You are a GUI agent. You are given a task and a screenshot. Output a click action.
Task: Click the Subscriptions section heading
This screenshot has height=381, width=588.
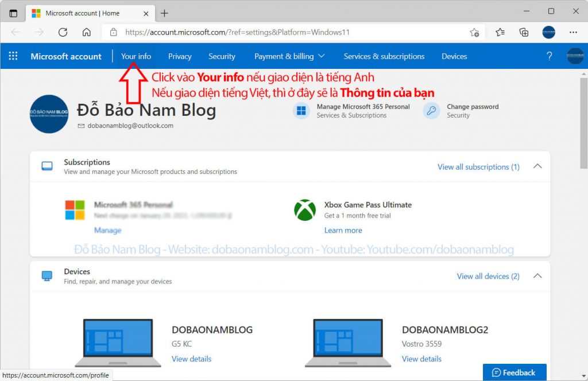click(x=87, y=162)
